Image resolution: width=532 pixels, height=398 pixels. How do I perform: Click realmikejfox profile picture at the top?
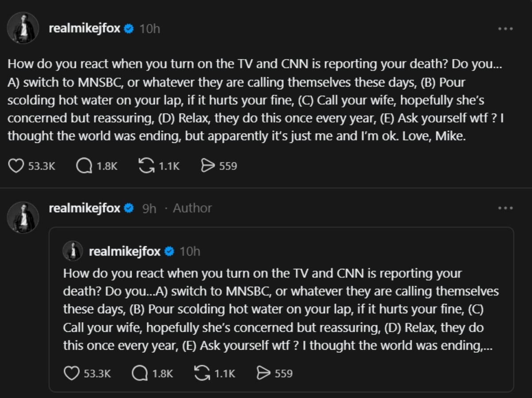23,28
